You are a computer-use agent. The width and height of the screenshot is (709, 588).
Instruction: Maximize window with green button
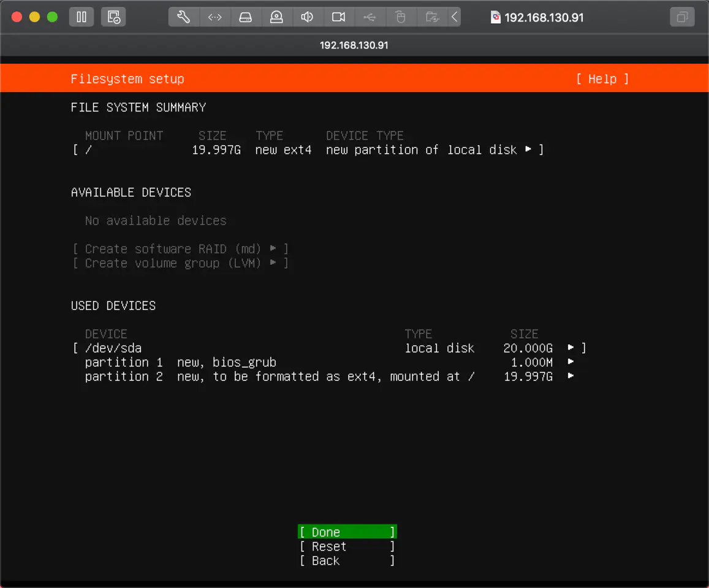(53, 17)
